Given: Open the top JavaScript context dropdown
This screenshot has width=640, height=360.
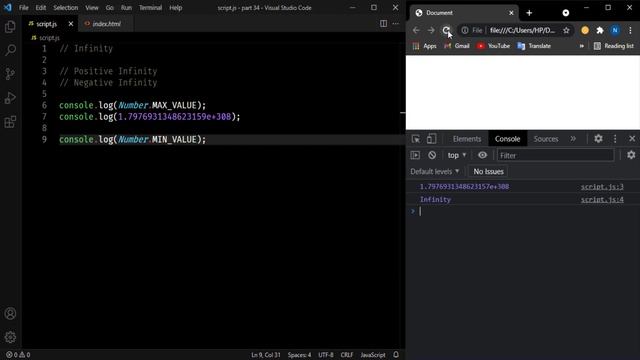Looking at the screenshot, I should 457,155.
